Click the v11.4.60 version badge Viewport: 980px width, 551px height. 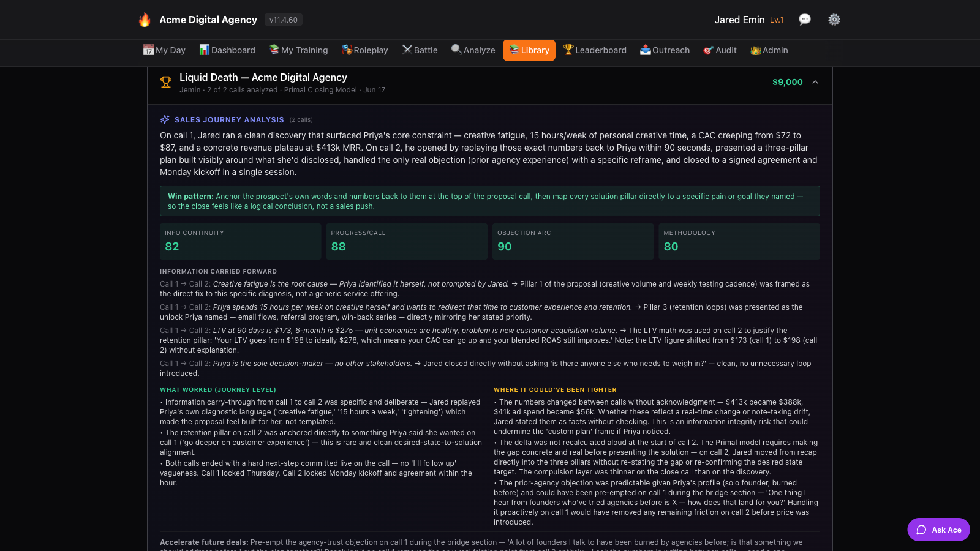(x=284, y=20)
